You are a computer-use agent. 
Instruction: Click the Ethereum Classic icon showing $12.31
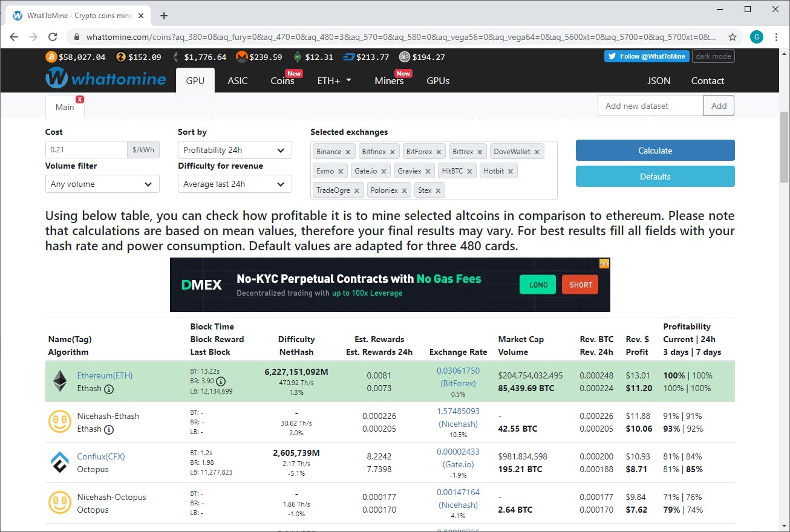(x=297, y=57)
